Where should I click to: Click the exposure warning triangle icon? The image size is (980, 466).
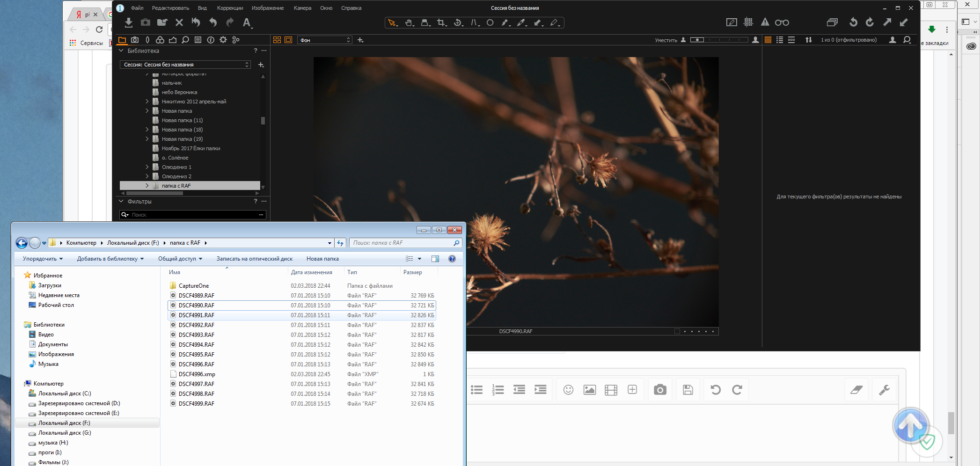click(765, 22)
